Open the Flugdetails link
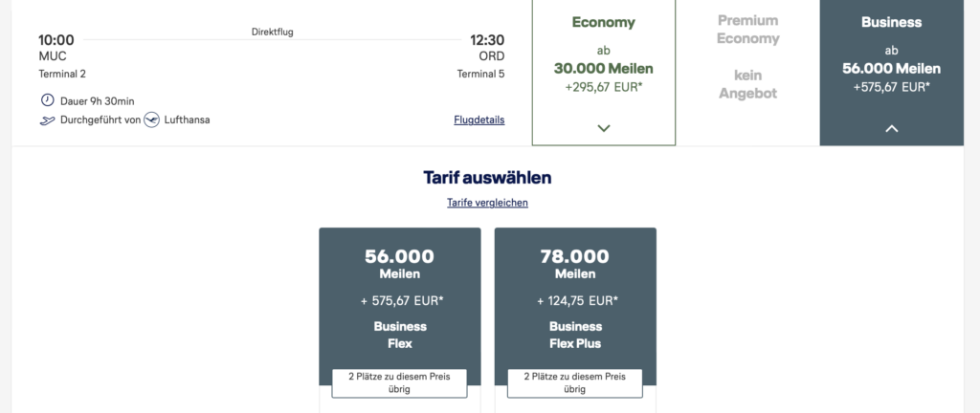The image size is (980, 413). (479, 120)
